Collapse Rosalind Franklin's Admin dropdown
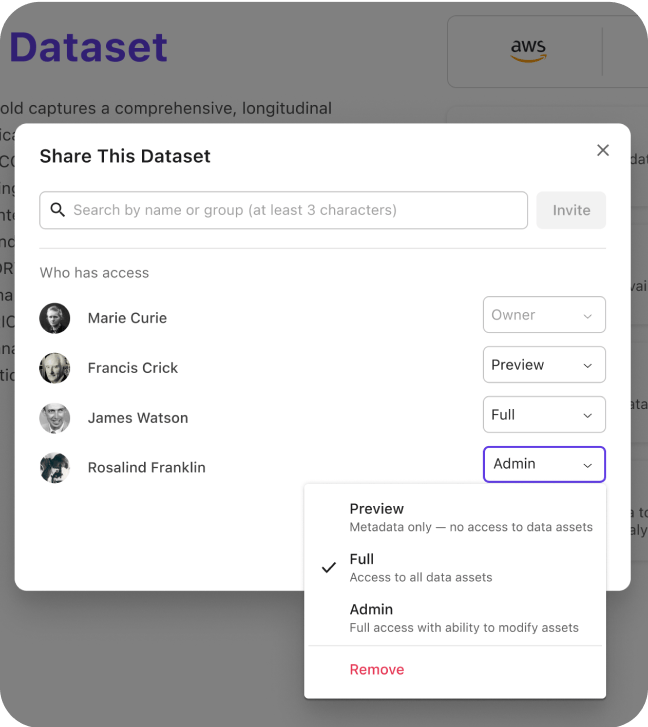 click(544, 464)
